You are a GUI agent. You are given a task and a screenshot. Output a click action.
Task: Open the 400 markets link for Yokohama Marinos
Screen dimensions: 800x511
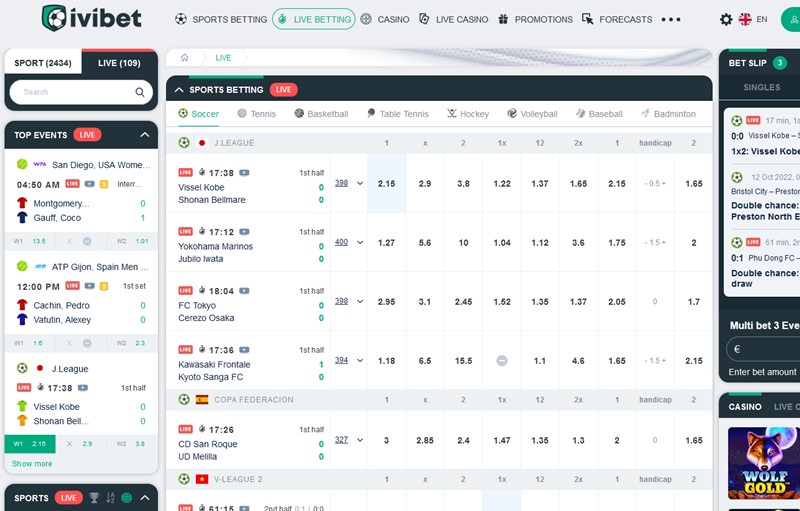pyautogui.click(x=341, y=242)
